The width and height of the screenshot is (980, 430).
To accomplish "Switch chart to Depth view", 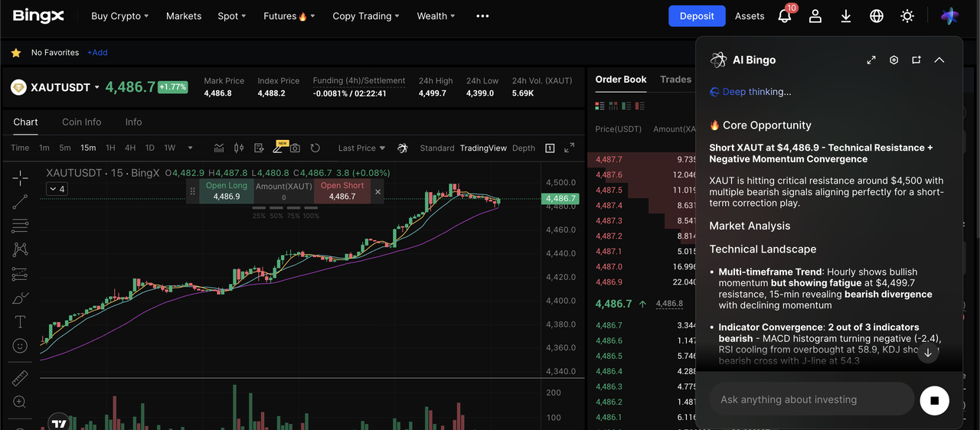I will pyautogui.click(x=524, y=148).
